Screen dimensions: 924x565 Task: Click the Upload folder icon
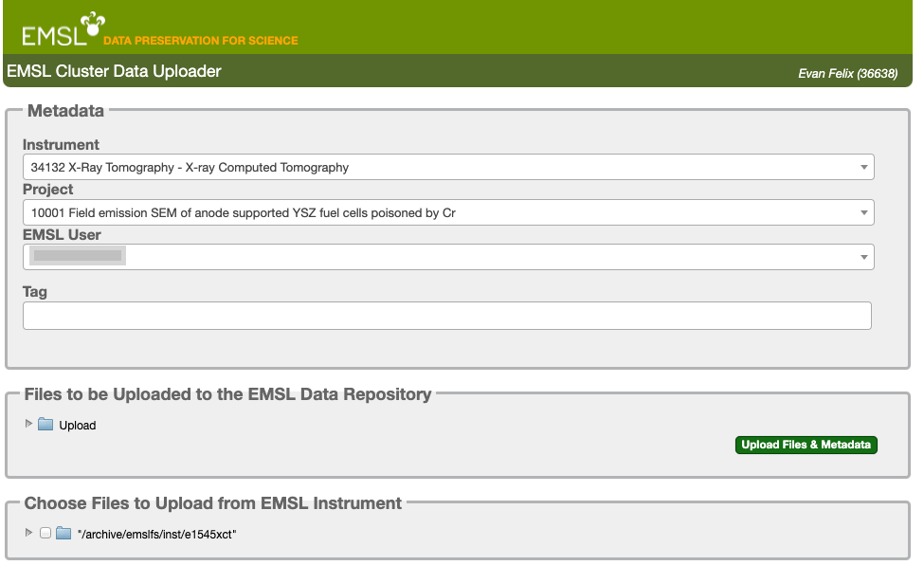tap(45, 425)
